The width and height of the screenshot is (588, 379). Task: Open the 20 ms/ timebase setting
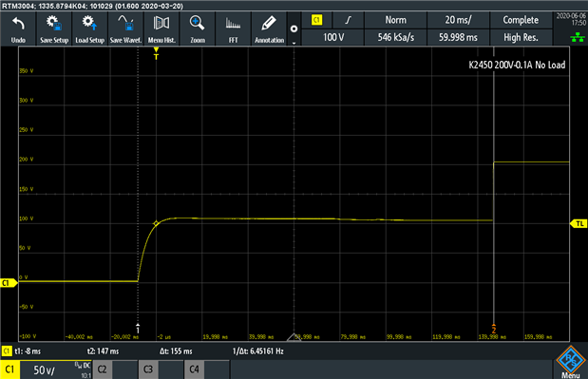[458, 20]
